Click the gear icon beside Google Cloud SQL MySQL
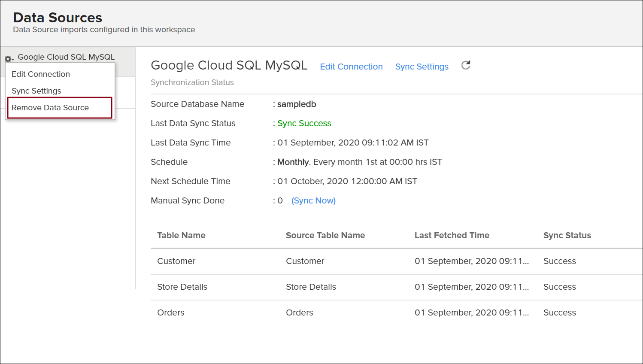This screenshot has height=364, width=643. click(8, 58)
